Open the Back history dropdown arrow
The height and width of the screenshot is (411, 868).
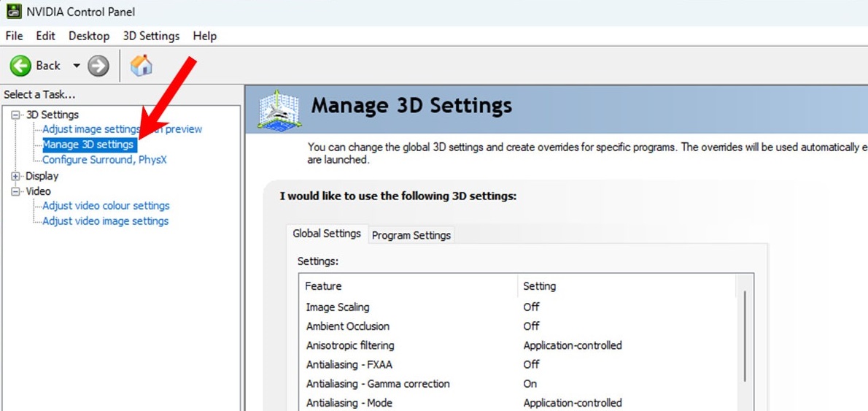point(77,66)
